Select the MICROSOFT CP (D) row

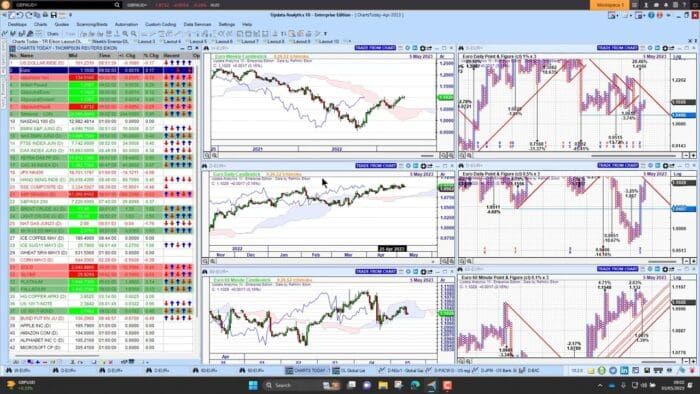(x=102, y=348)
